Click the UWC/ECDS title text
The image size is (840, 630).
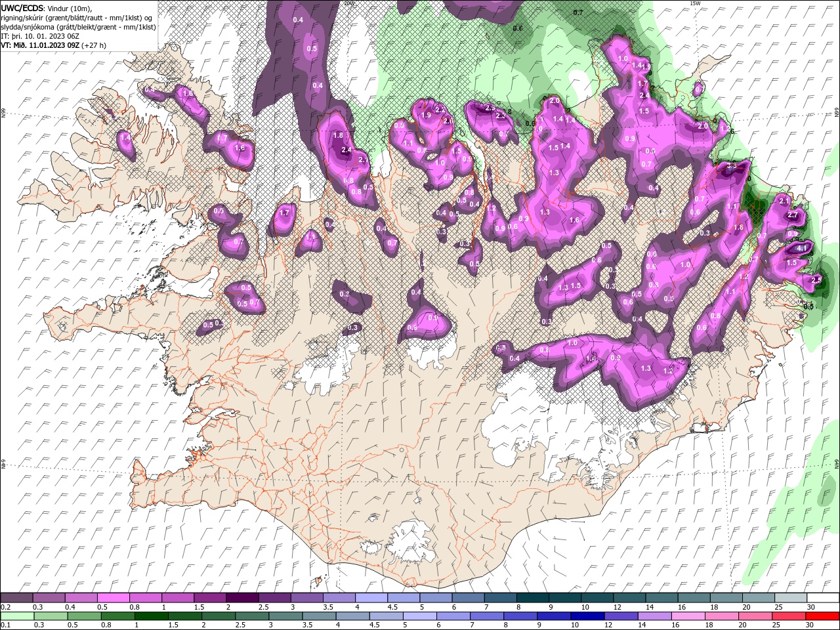pyautogui.click(x=22, y=8)
